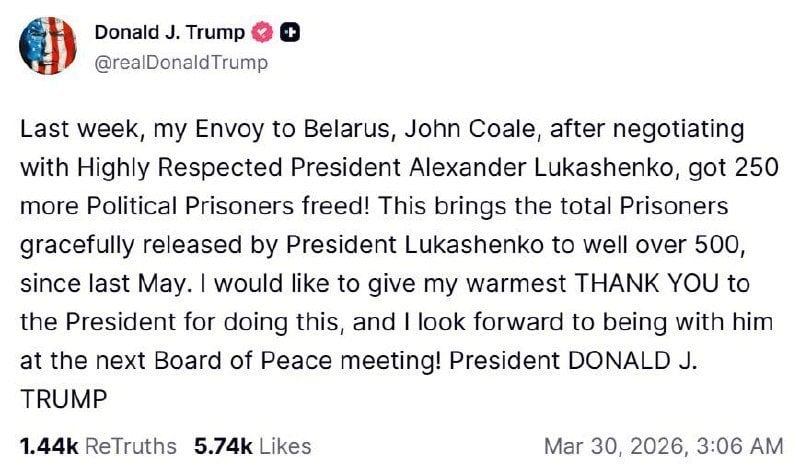Click the black plus badge icon

point(287,33)
